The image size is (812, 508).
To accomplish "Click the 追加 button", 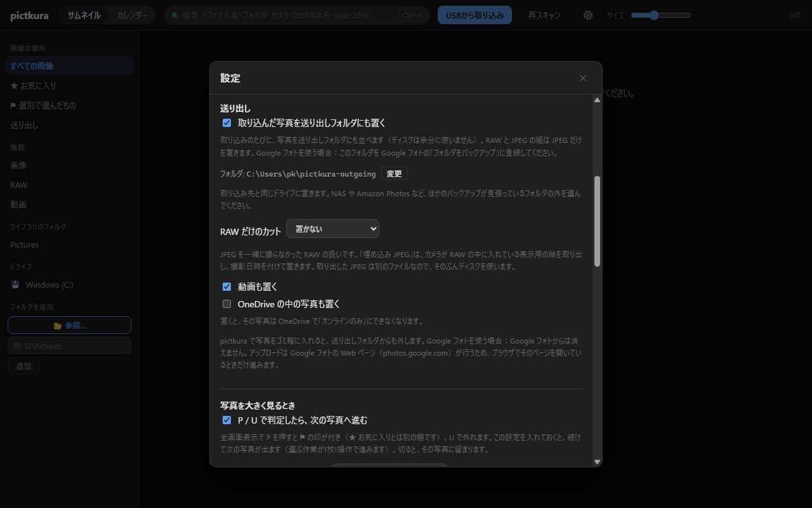I will click(x=23, y=366).
